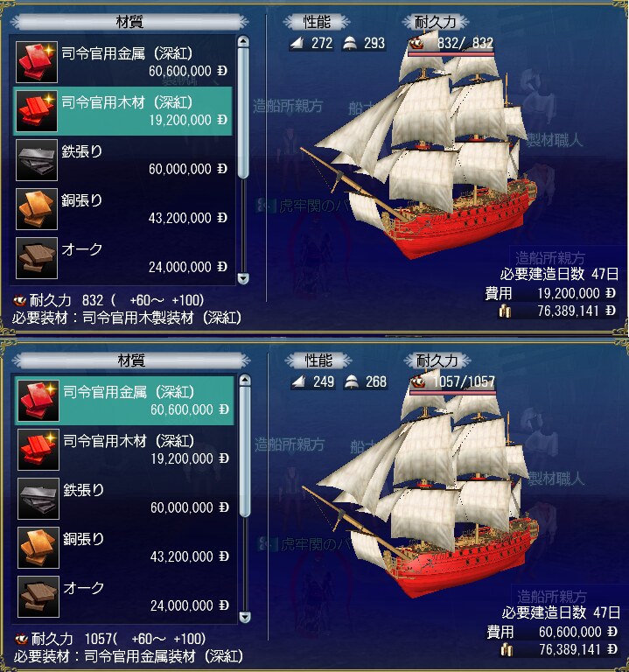Click scroll-down arrow of top material list
This screenshot has width=629, height=672.
[243, 278]
